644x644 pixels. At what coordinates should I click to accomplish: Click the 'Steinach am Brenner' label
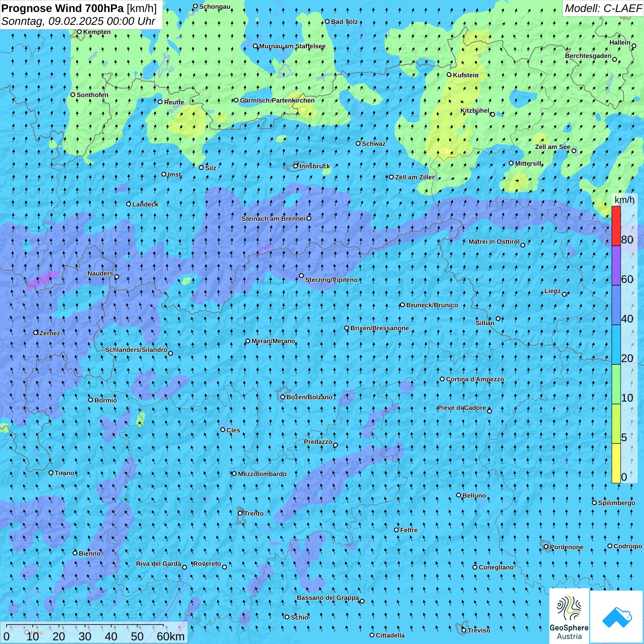coord(274,218)
